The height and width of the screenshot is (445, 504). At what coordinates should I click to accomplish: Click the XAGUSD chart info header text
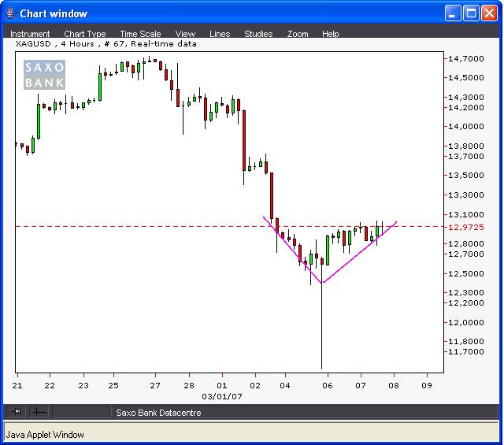[x=106, y=44]
